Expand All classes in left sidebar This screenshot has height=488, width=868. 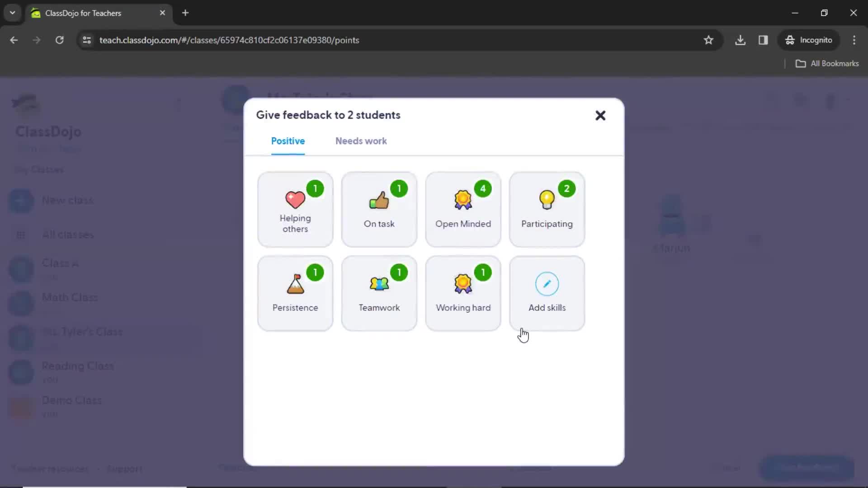point(67,234)
